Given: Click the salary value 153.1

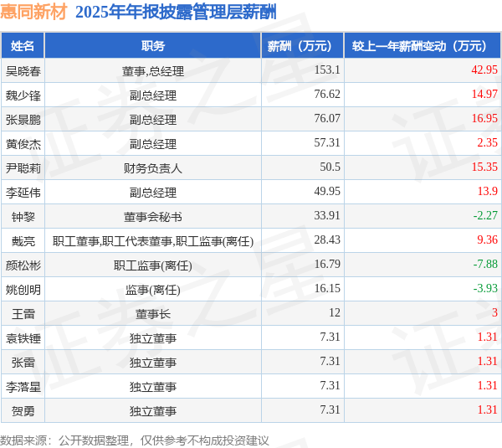Looking at the screenshot, I should pos(327,70).
